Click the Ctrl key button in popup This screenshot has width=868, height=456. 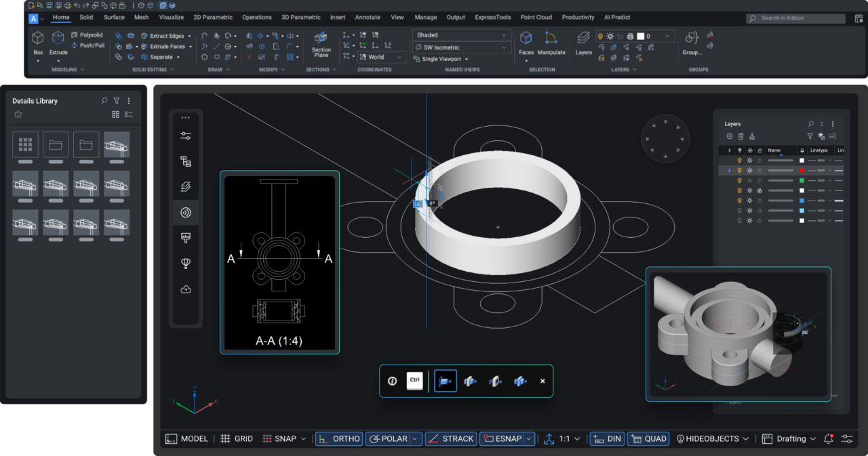click(415, 381)
